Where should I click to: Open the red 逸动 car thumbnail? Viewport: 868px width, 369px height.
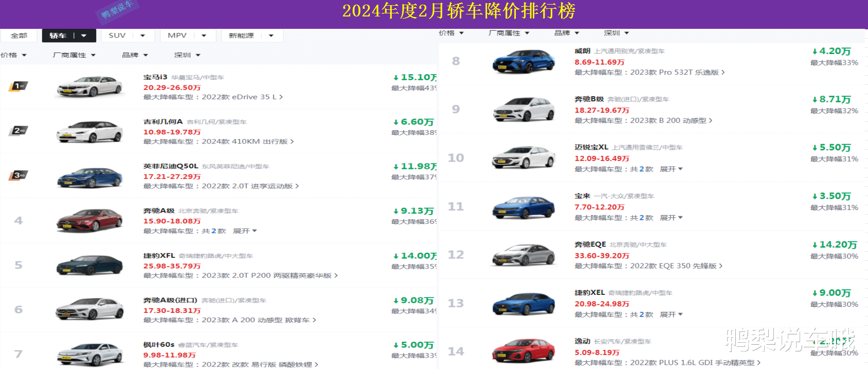(523, 352)
